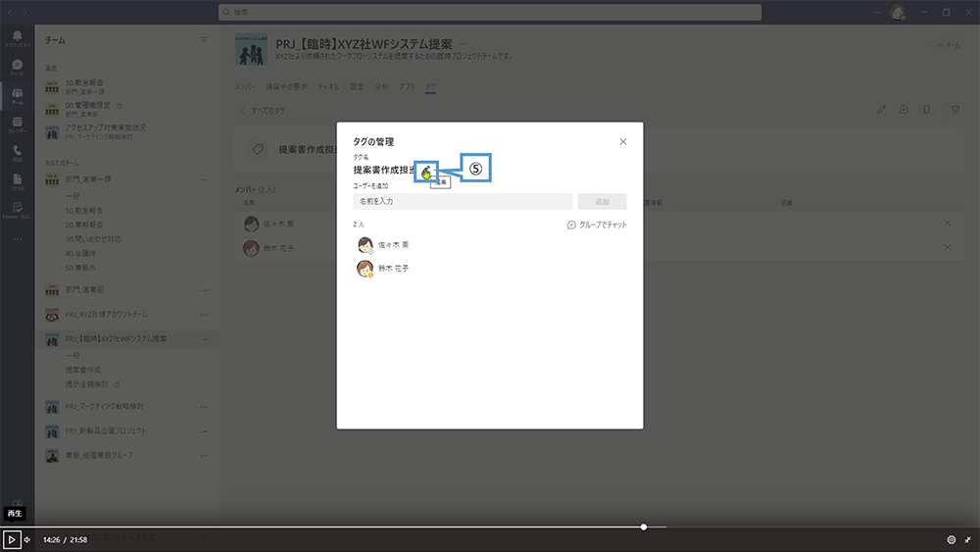The height and width of the screenshot is (552, 980).
Task: Click the copy icon beside trash icon
Action: click(926, 110)
